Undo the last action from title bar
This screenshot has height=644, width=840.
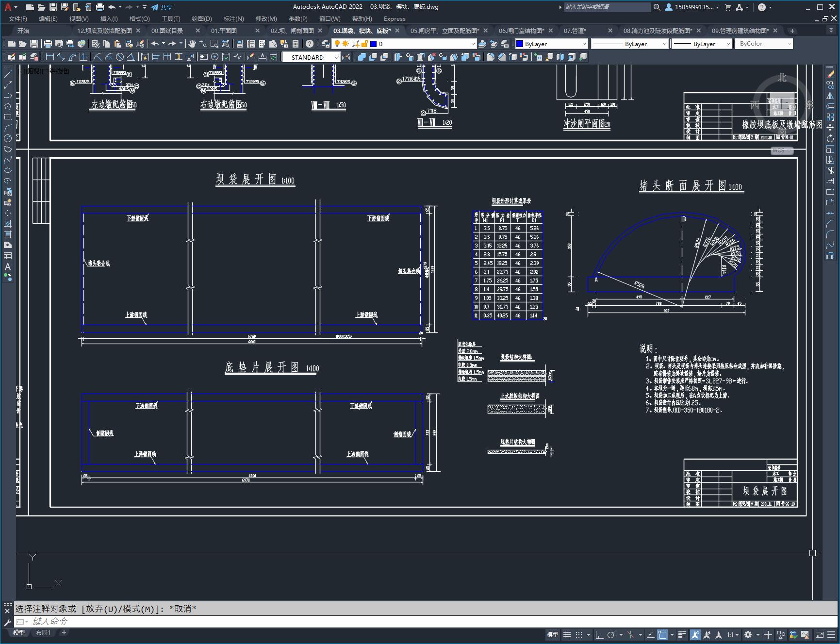coord(112,7)
